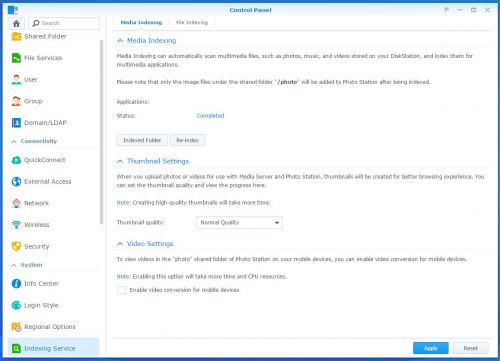Click the magnifier icon in search box

(x=36, y=23)
